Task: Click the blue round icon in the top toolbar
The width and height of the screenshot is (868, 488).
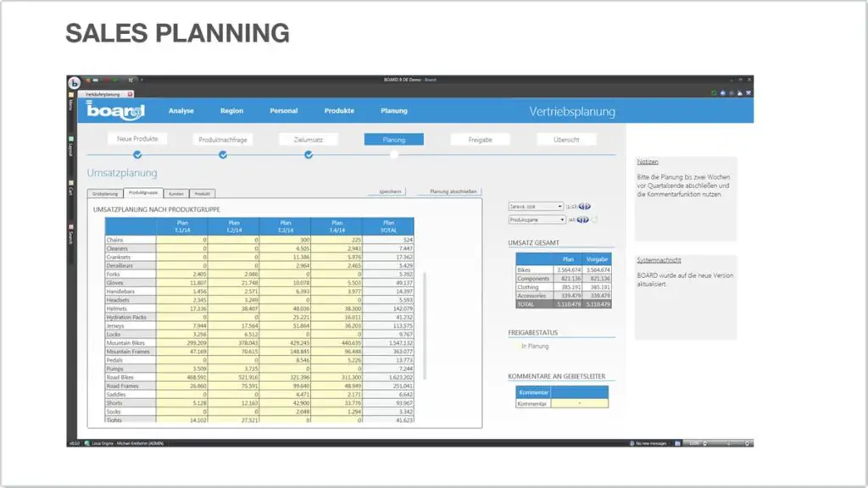Action: tap(722, 93)
